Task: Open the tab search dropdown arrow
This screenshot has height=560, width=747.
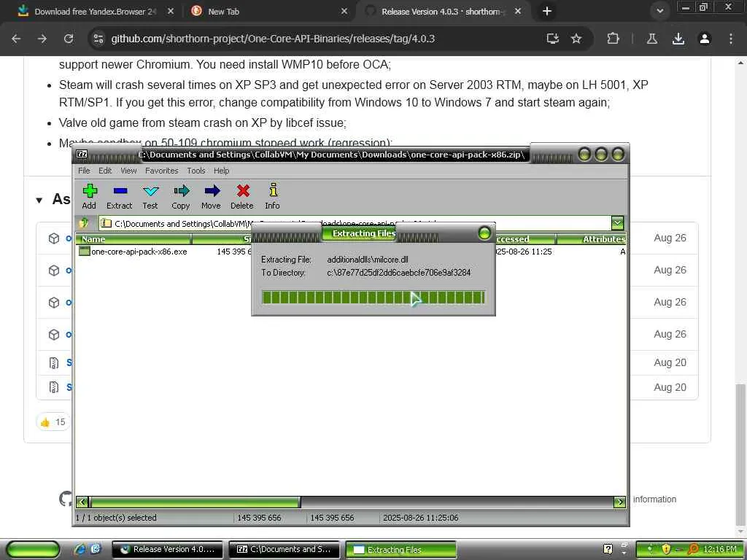Action: click(x=659, y=11)
